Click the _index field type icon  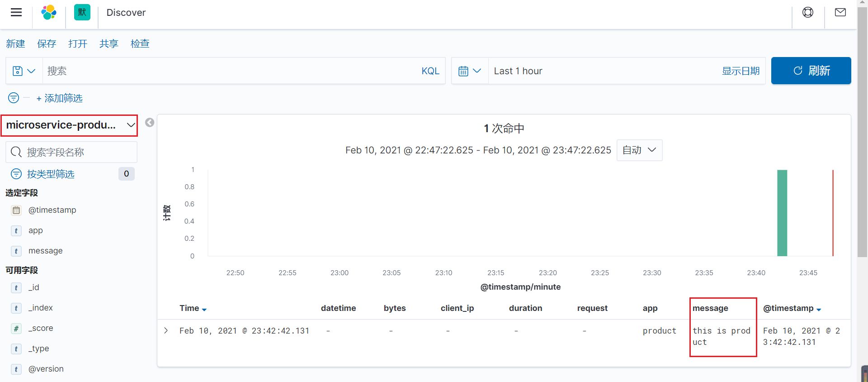click(16, 308)
